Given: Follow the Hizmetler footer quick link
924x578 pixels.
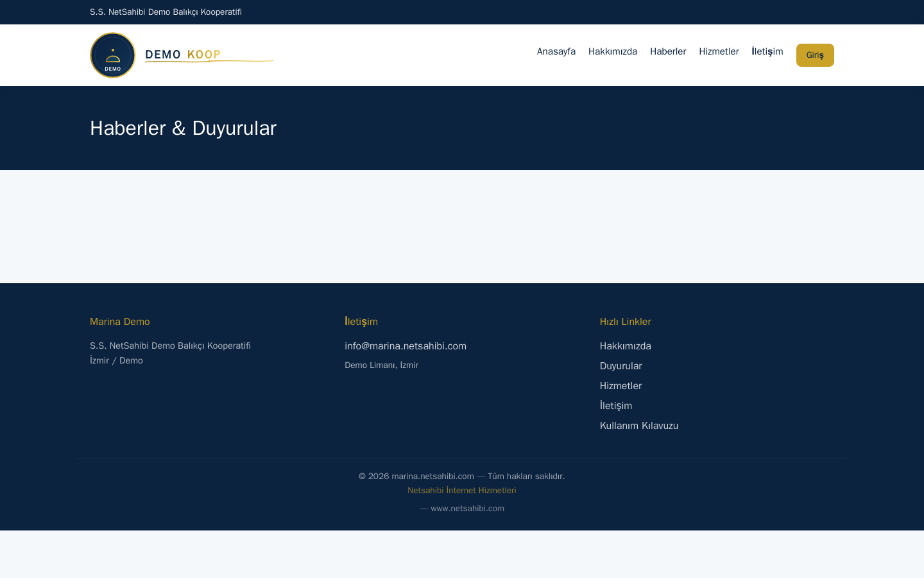Looking at the screenshot, I should (x=620, y=386).
